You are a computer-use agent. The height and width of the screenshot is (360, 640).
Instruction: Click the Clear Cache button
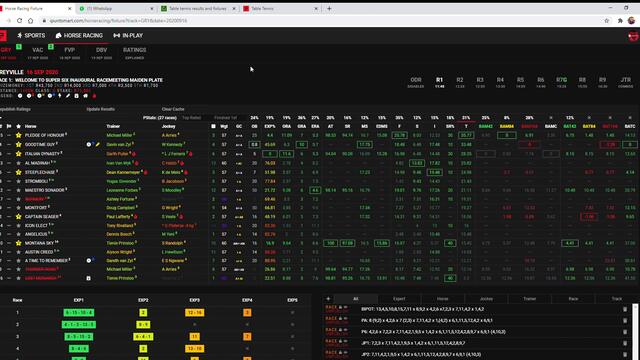tap(173, 109)
